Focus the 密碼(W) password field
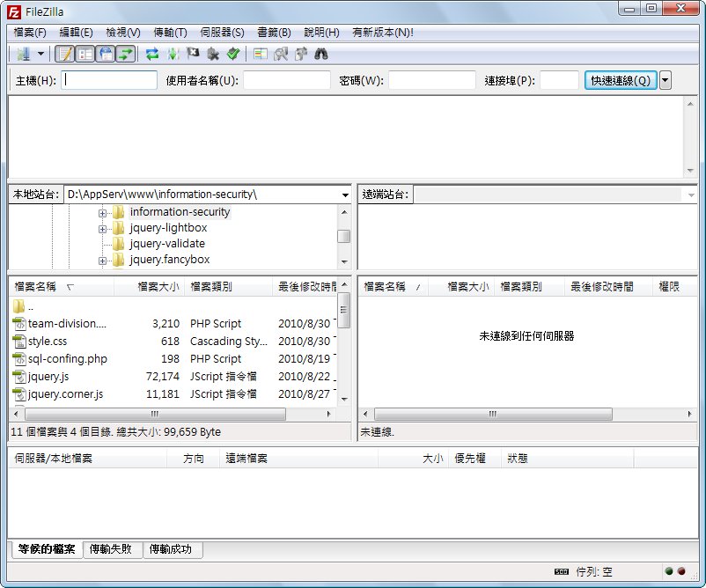This screenshot has height=588, width=706. pyautogui.click(x=432, y=80)
